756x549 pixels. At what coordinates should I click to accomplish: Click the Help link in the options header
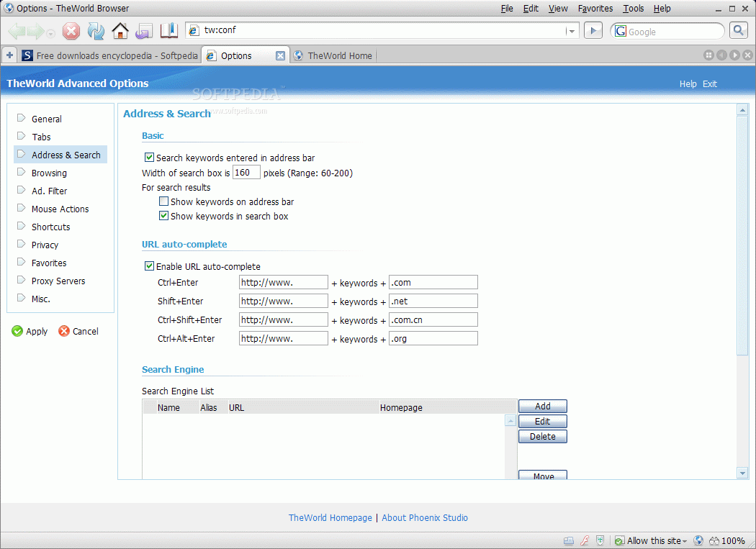688,84
